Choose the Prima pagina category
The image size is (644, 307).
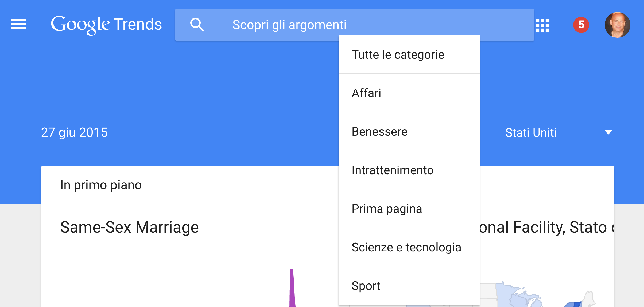[387, 209]
